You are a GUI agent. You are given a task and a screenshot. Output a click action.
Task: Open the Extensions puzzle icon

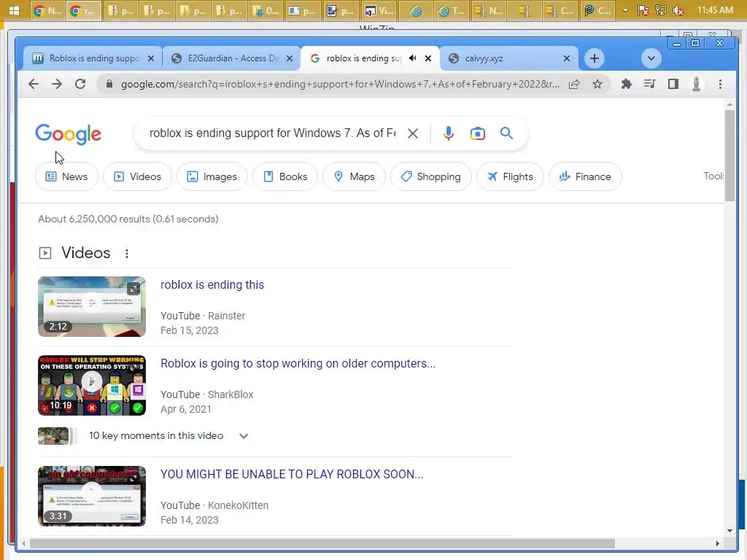tap(627, 85)
